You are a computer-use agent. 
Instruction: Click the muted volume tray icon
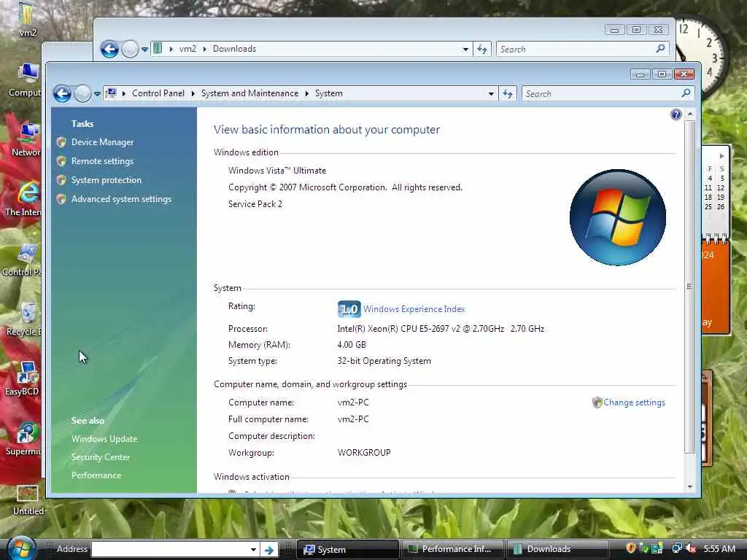pyautogui.click(x=691, y=548)
